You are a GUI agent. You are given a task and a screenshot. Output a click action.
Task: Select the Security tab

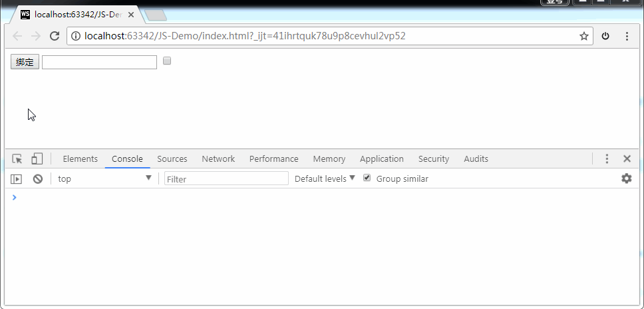click(x=433, y=158)
